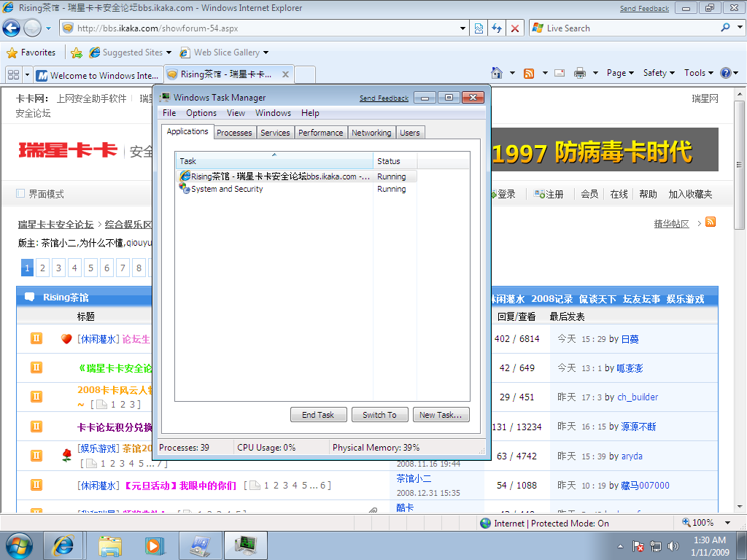Open Windows Media Player from taskbar

click(154, 545)
